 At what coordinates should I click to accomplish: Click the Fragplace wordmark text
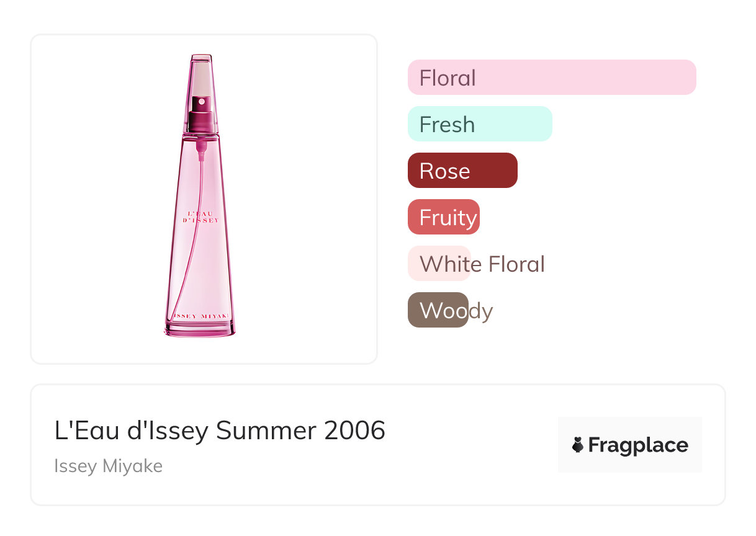(x=637, y=445)
